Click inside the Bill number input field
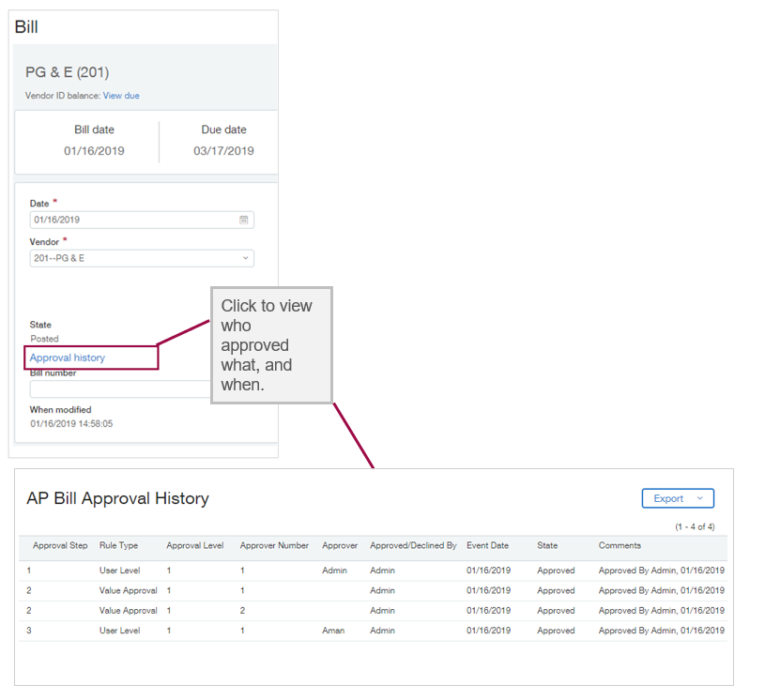This screenshot has width=765, height=700. click(113, 389)
